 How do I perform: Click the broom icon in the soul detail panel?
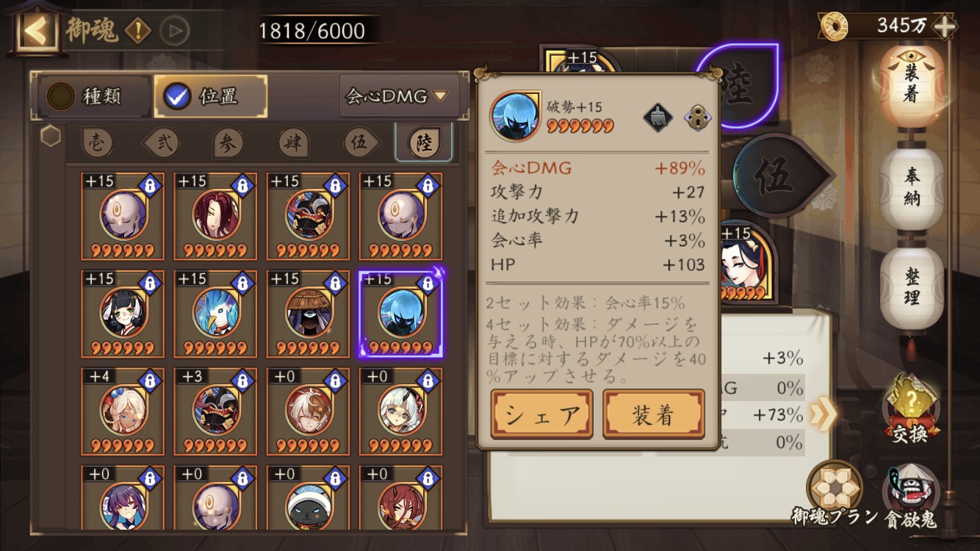[x=658, y=118]
